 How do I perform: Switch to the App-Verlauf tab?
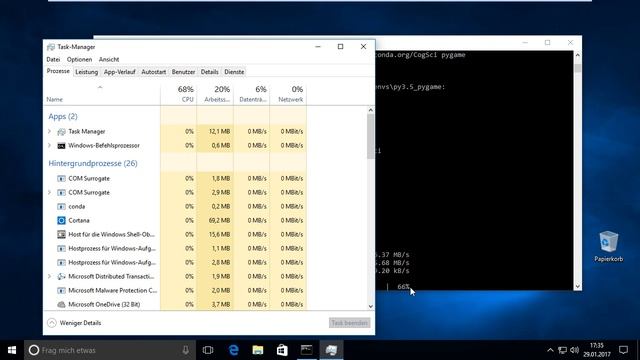[119, 72]
